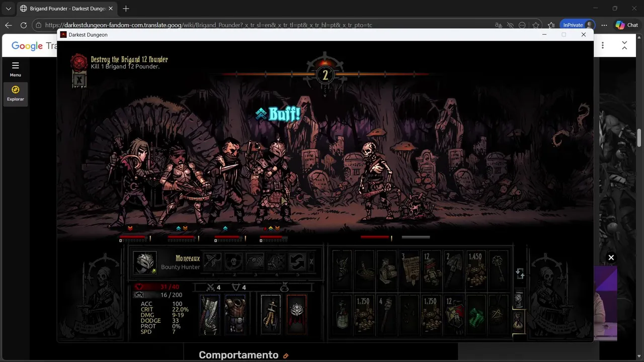Select the 1,450 gold stack
644x362 pixels.
tap(475, 271)
